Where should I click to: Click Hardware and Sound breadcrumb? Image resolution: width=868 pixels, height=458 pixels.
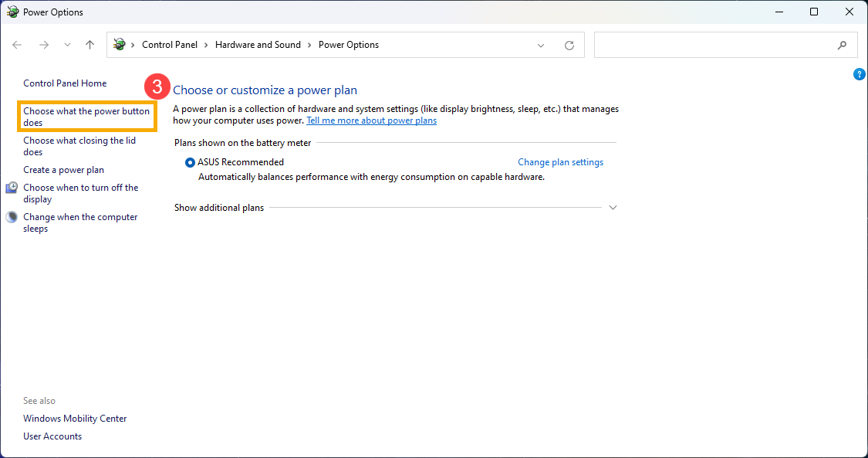click(x=258, y=45)
